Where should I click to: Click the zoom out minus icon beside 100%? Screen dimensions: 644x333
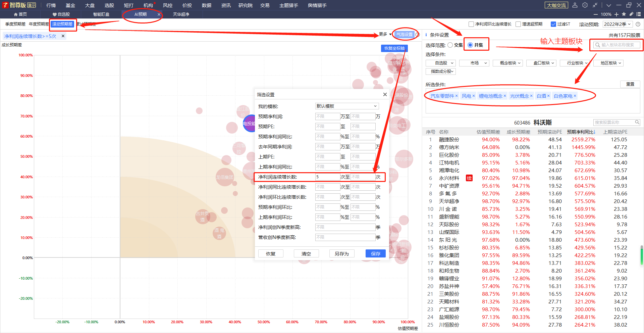[x=595, y=14]
